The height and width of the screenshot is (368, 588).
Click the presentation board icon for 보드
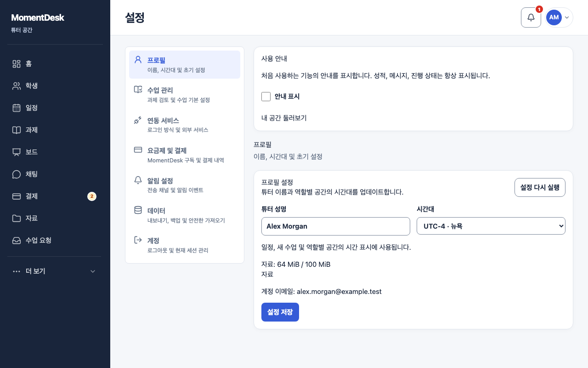[17, 152]
